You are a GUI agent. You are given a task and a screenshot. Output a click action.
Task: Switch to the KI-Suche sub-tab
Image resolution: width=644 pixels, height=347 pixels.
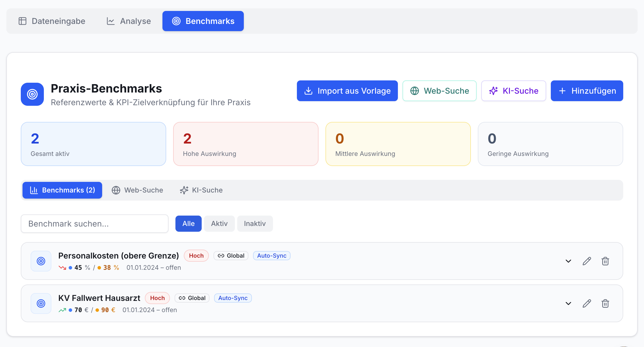(x=201, y=190)
